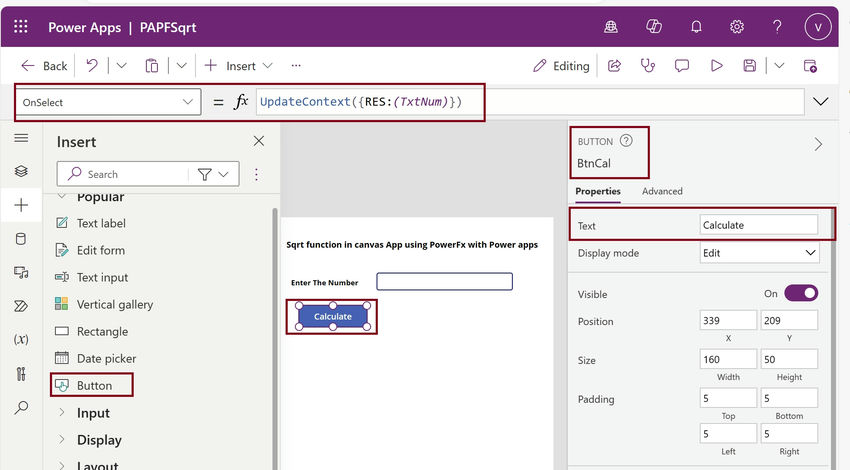Viewport: 850px width, 470px height.
Task: Select the Enter The Number label
Action: (325, 282)
